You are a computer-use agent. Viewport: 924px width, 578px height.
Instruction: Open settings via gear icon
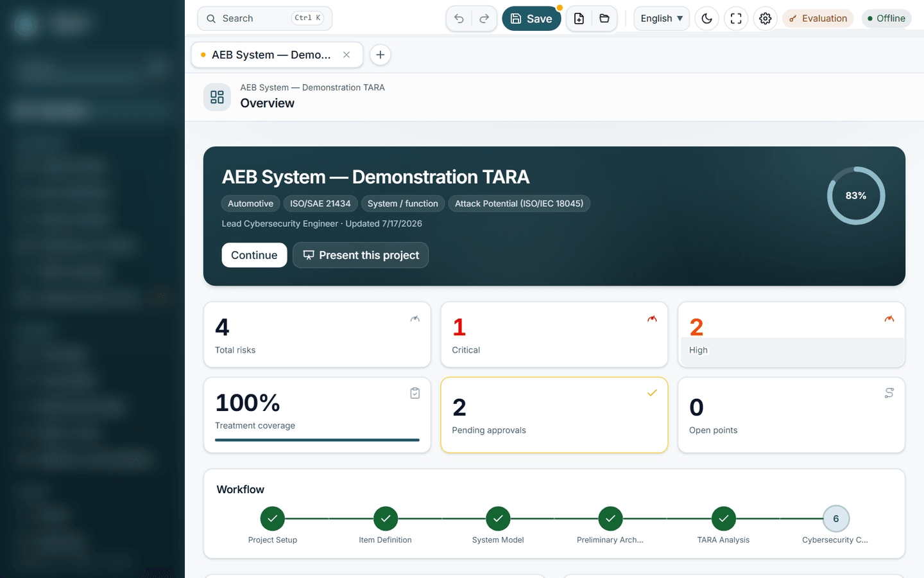point(766,19)
